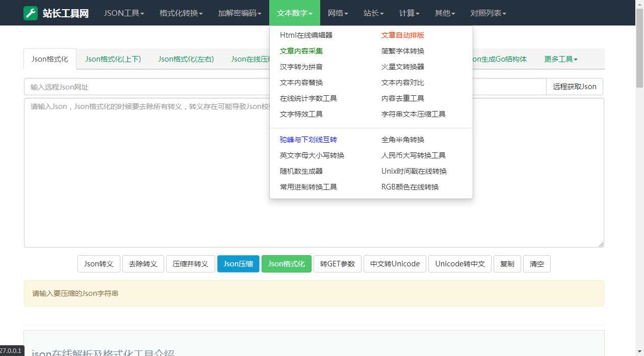Open the Html在线编辑器 tool
The width and height of the screenshot is (644, 356).
click(x=306, y=35)
